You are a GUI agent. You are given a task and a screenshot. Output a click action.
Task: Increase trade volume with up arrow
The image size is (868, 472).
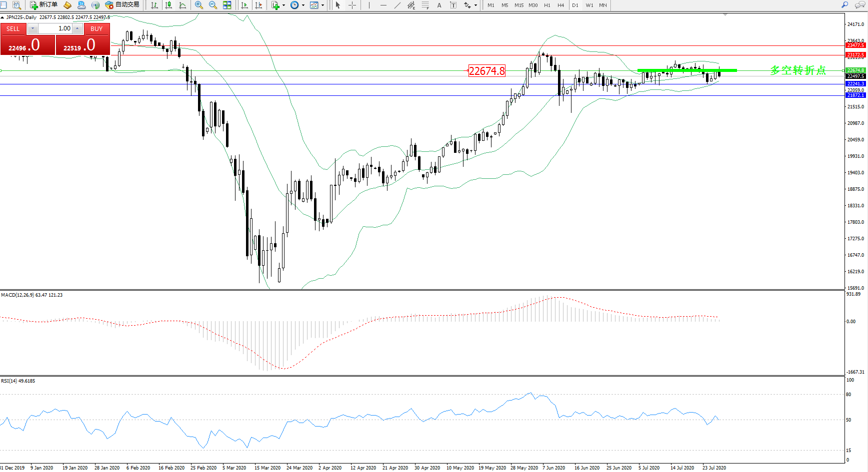pyautogui.click(x=77, y=28)
